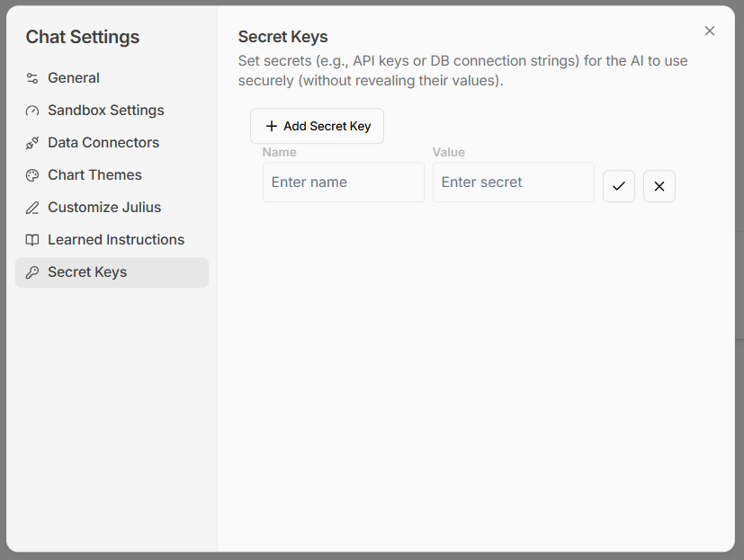Click the sliders icon beside General
This screenshot has height=560, width=744.
point(32,78)
